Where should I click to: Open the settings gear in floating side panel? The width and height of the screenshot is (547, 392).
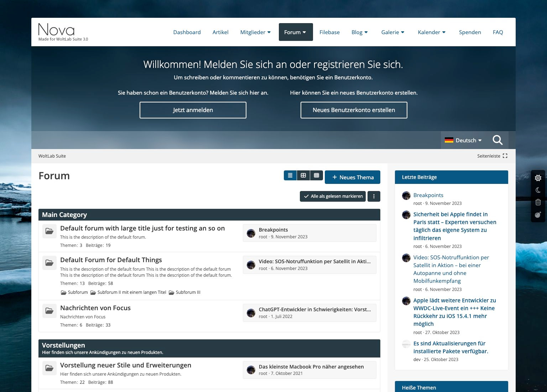click(x=538, y=178)
